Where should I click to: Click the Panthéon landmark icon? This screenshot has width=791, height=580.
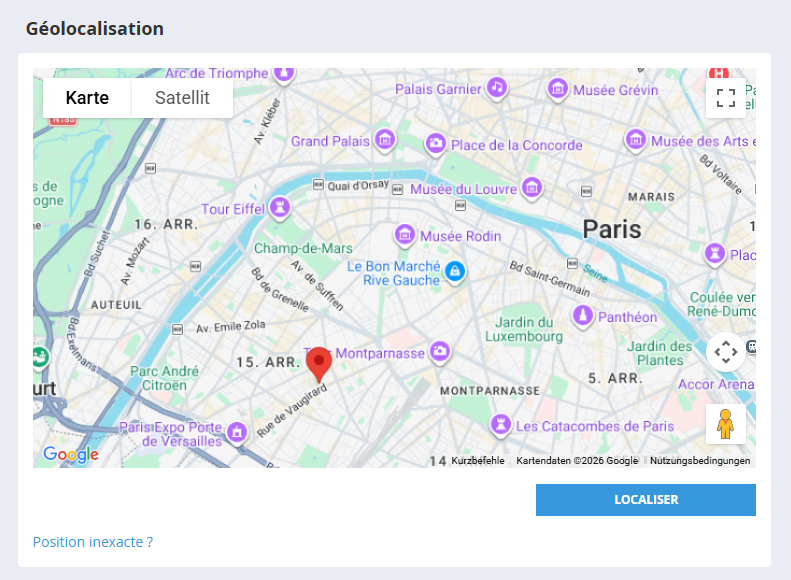583,316
